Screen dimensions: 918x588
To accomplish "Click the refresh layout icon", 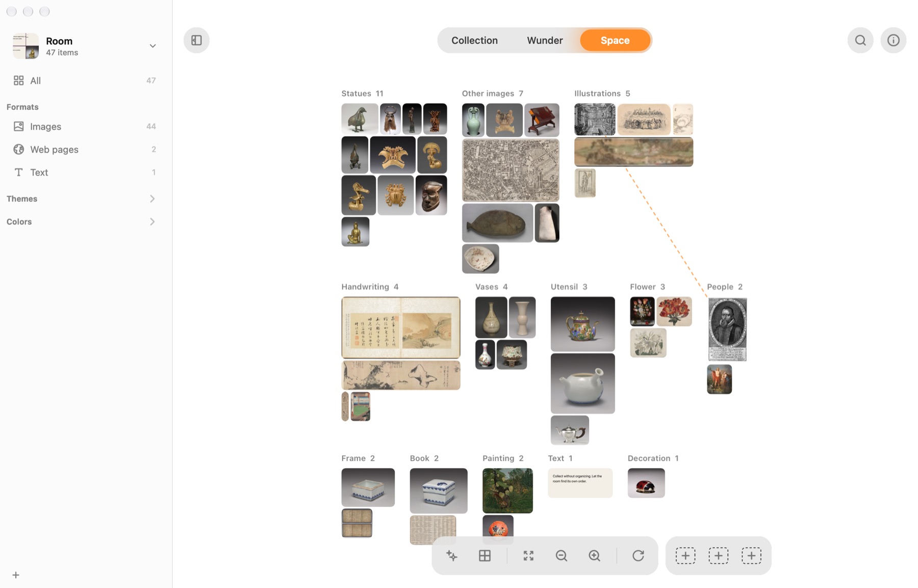I will [x=638, y=555].
